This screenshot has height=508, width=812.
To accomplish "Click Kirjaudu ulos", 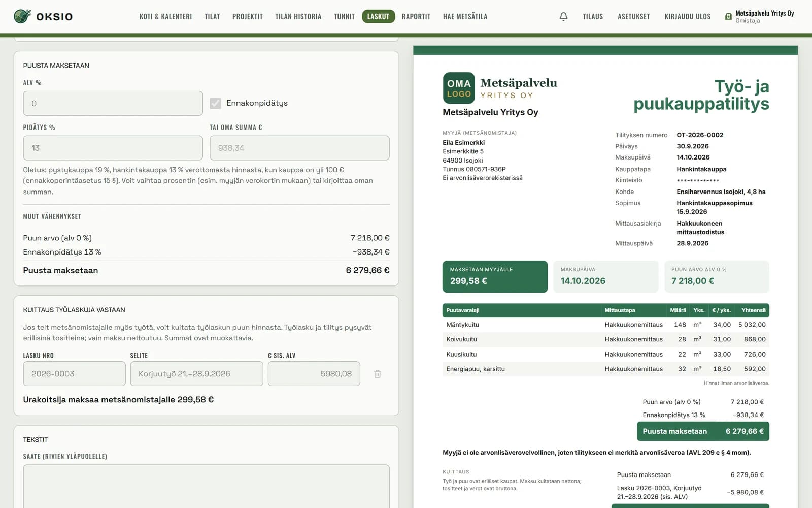I will [x=688, y=17].
